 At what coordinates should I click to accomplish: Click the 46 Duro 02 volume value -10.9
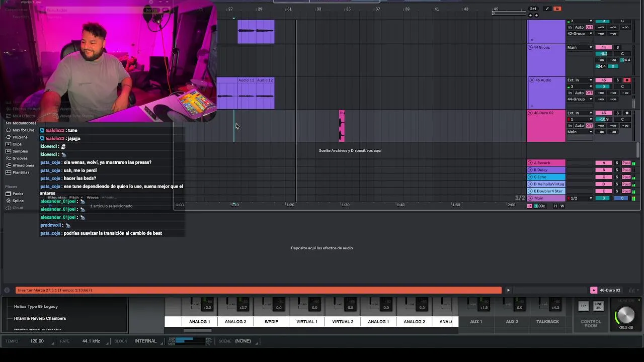(x=604, y=119)
